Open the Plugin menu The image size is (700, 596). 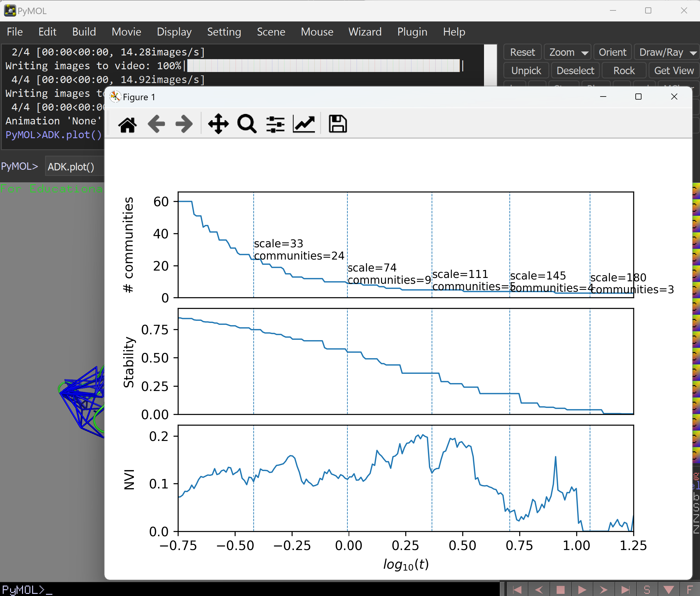tap(412, 32)
